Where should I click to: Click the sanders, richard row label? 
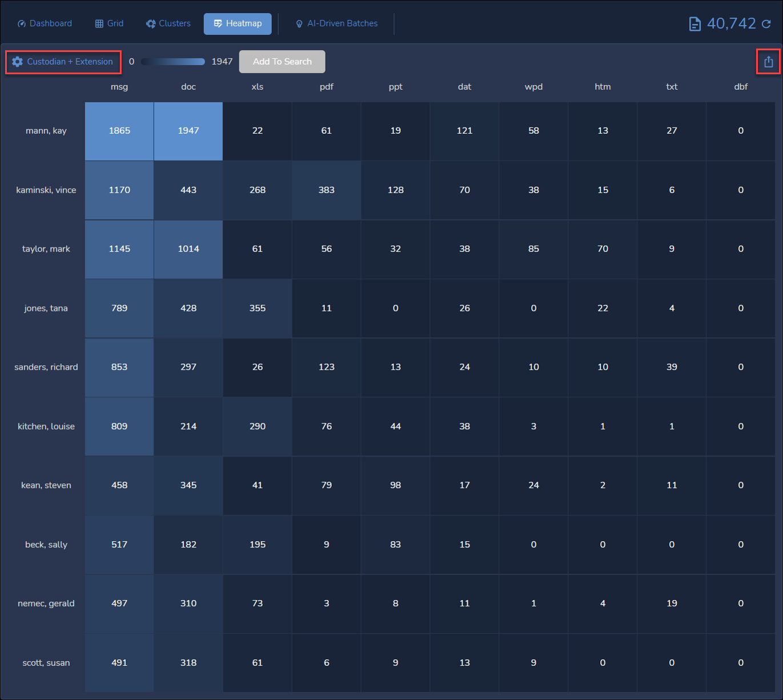click(x=46, y=367)
